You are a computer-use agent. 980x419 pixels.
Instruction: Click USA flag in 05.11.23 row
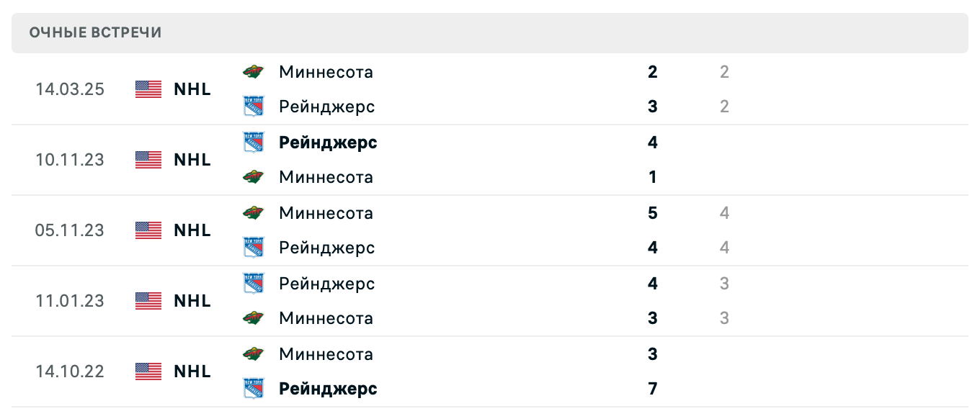coord(148,230)
